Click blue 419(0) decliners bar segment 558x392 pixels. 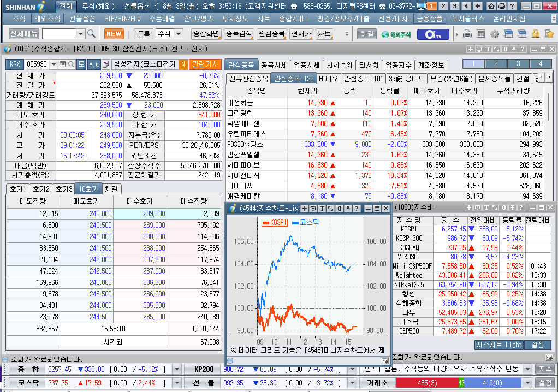tap(492, 383)
